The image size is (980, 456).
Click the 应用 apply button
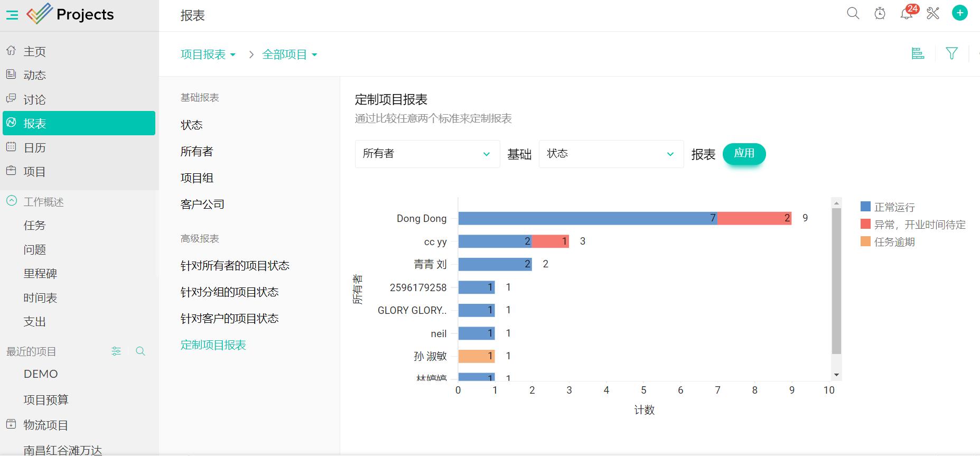pos(744,154)
